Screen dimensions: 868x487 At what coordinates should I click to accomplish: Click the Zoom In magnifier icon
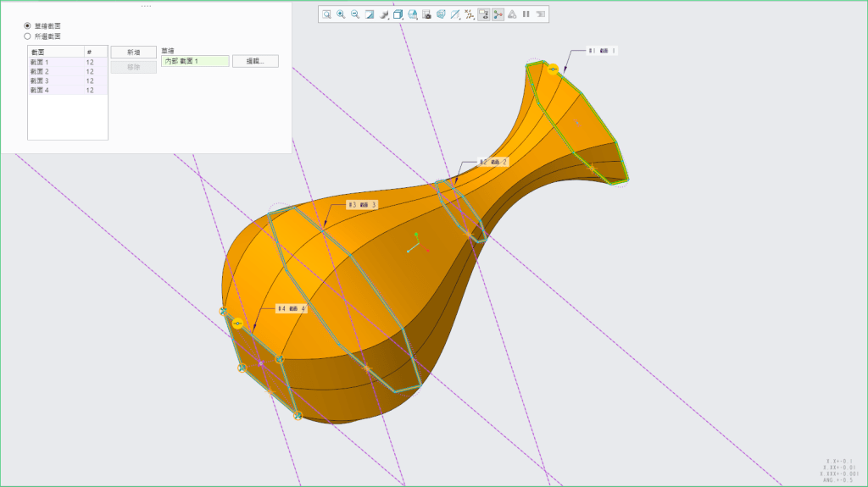(341, 14)
